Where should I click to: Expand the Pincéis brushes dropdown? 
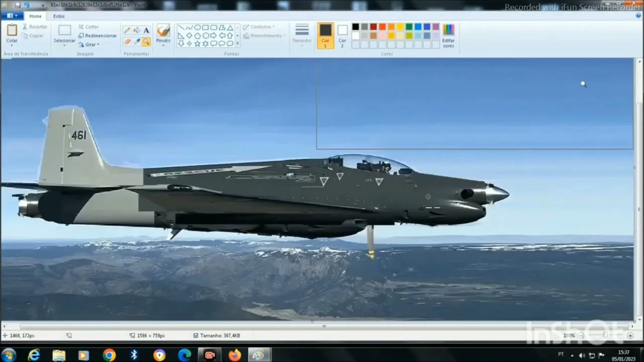click(163, 46)
